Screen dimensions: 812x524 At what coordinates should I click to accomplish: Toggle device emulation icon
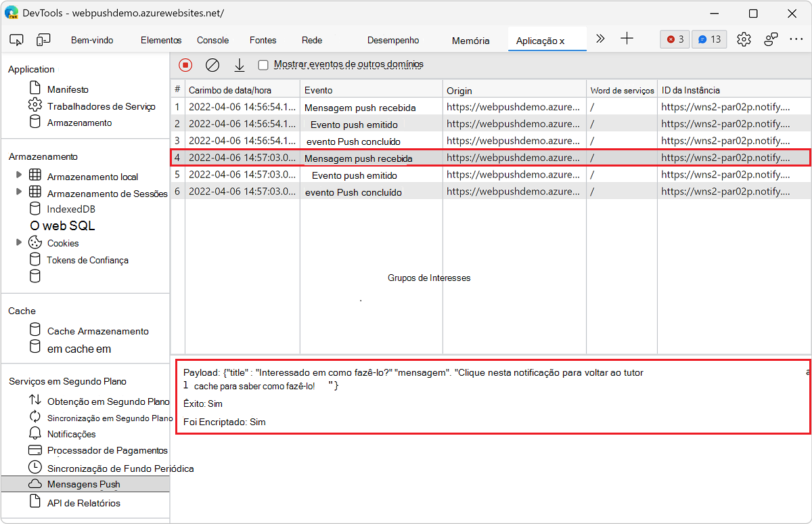click(43, 40)
